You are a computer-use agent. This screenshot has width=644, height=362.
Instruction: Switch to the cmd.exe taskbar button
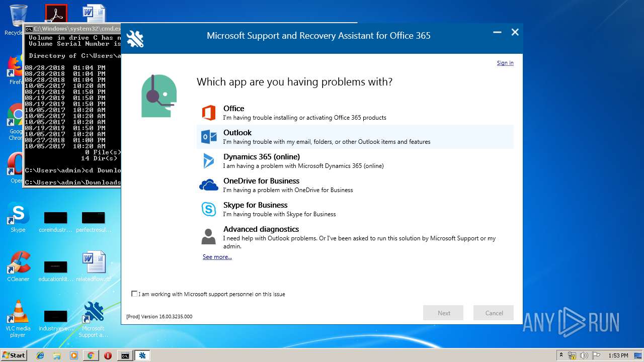(x=125, y=355)
